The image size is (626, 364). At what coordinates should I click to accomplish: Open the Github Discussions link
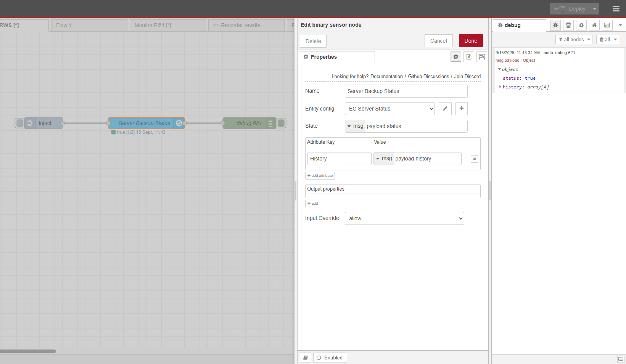[x=428, y=76]
